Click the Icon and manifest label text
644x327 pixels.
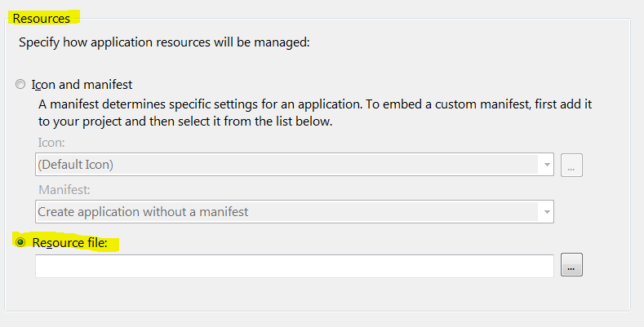point(82,85)
